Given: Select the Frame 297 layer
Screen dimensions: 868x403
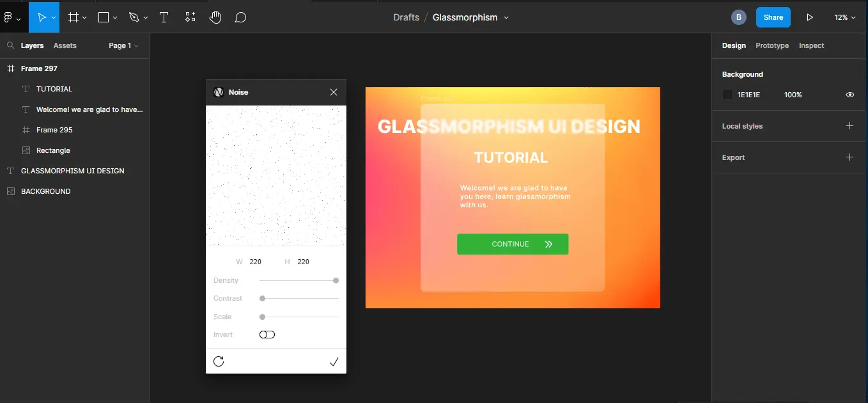Looking at the screenshot, I should [74, 68].
